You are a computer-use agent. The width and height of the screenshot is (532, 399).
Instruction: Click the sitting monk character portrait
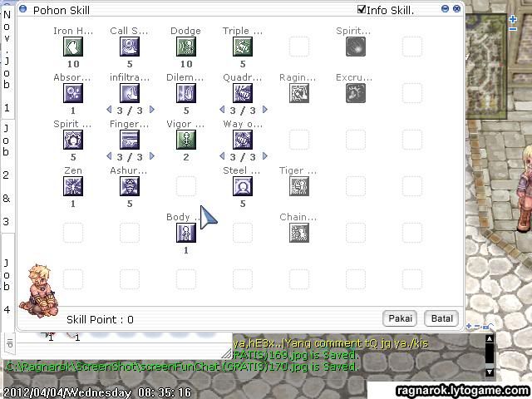coord(39,291)
